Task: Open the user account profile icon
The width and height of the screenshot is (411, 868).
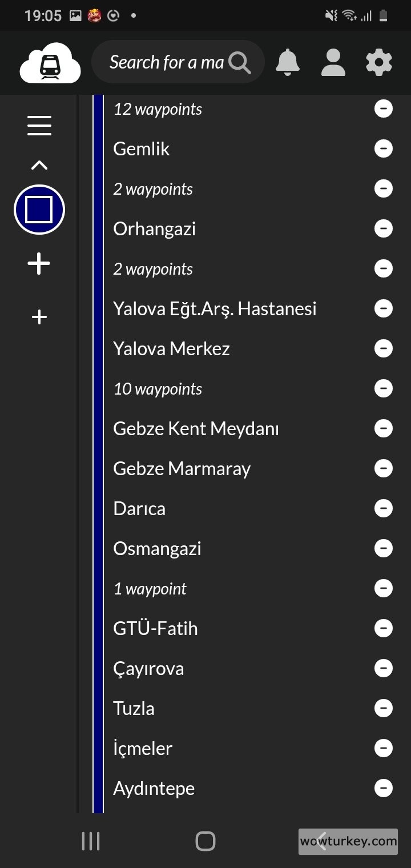Action: (x=333, y=62)
